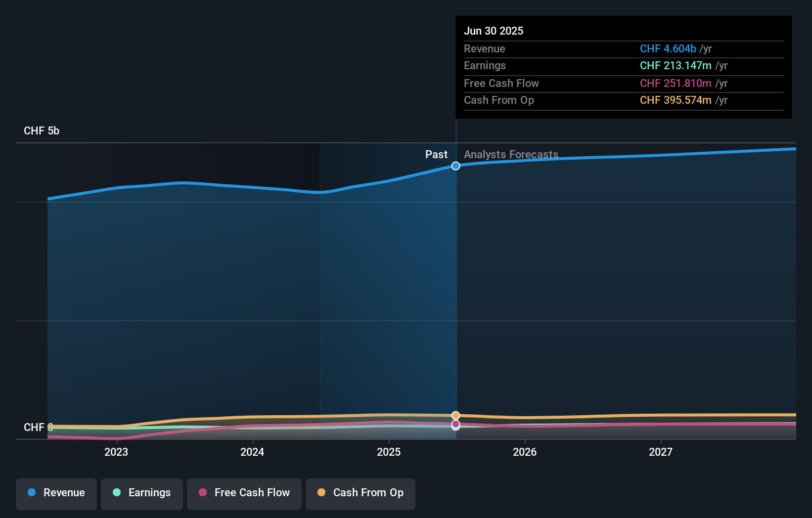Toggle the Earnings series visibility
812x518 pixels.
[141, 493]
